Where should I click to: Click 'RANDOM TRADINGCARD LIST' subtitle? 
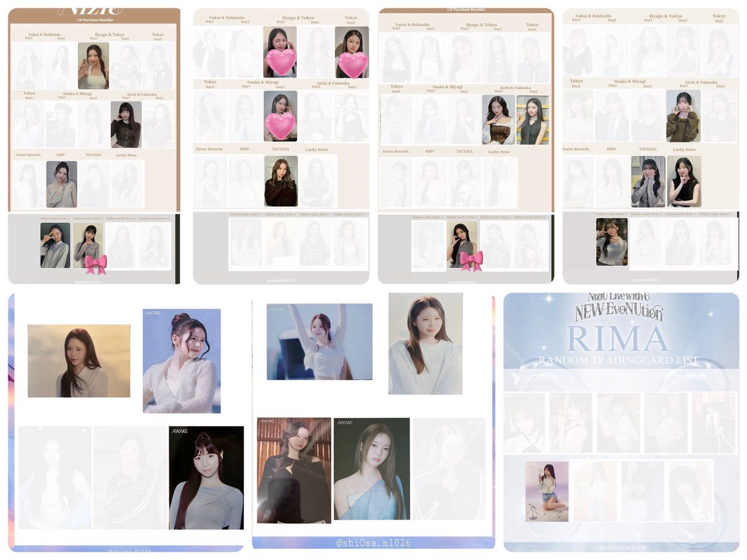click(x=618, y=360)
